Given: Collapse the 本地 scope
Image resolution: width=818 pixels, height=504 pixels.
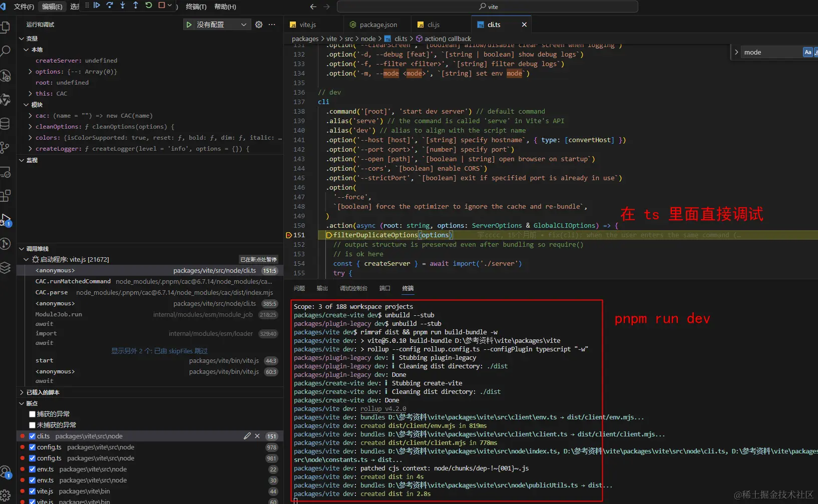Looking at the screenshot, I should pos(27,50).
